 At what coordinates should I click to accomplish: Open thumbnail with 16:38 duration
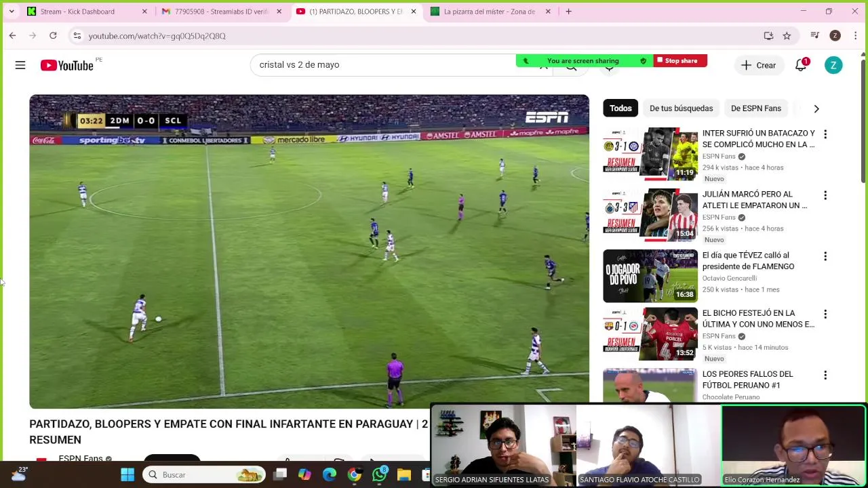pyautogui.click(x=650, y=276)
